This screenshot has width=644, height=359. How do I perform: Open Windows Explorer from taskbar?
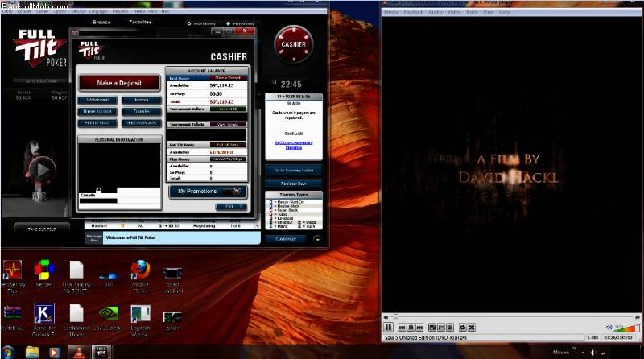[32, 352]
